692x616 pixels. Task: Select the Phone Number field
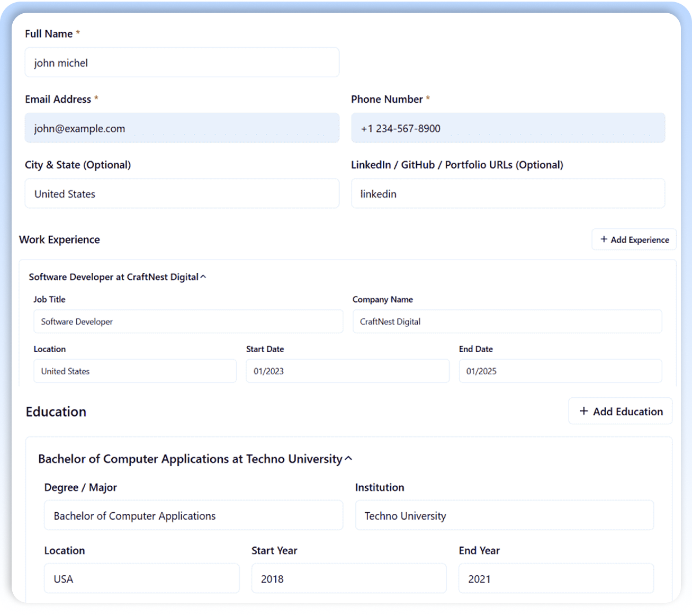point(508,128)
